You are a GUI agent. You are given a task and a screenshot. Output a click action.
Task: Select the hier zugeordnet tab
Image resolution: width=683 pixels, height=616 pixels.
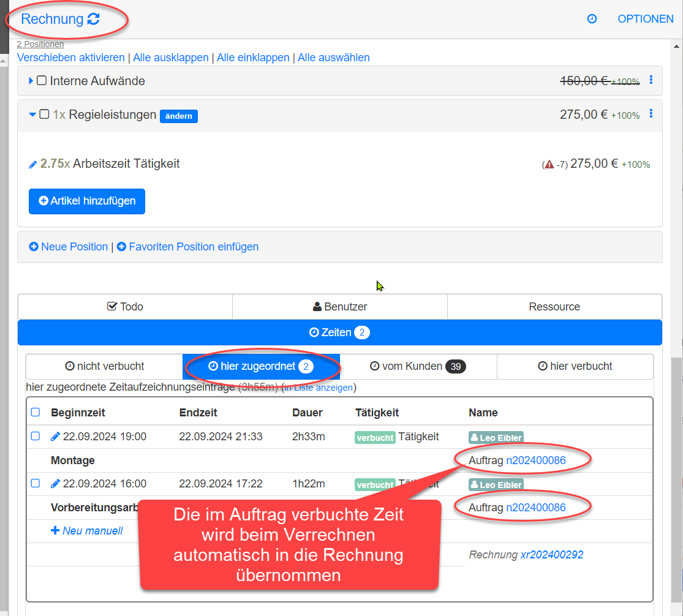coord(262,366)
